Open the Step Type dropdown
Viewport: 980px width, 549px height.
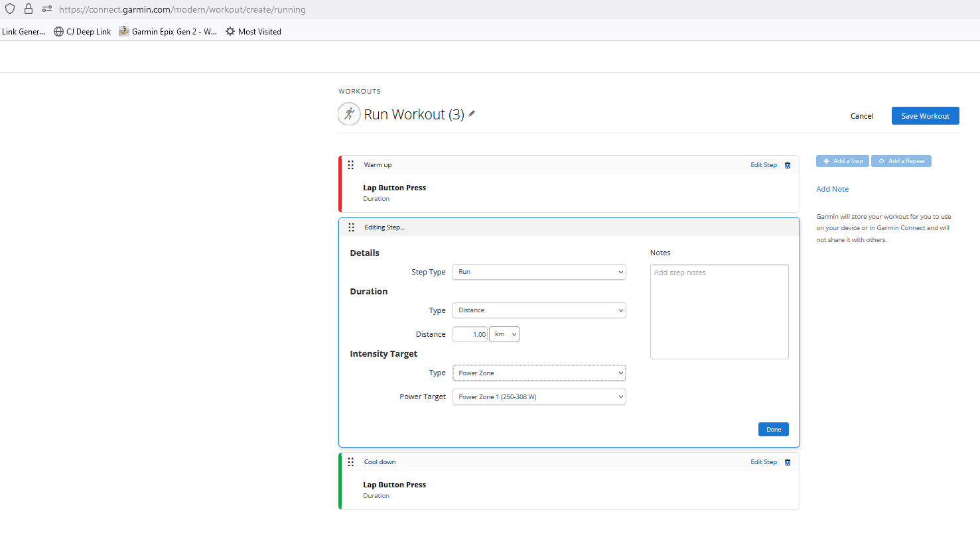(539, 272)
